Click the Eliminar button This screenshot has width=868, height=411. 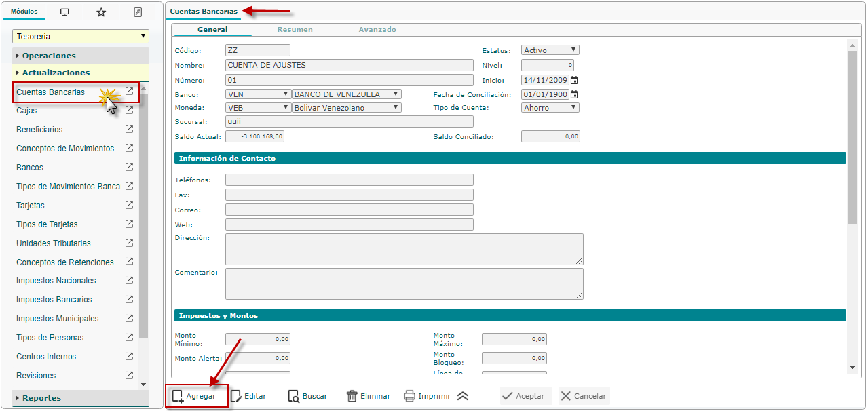click(369, 396)
